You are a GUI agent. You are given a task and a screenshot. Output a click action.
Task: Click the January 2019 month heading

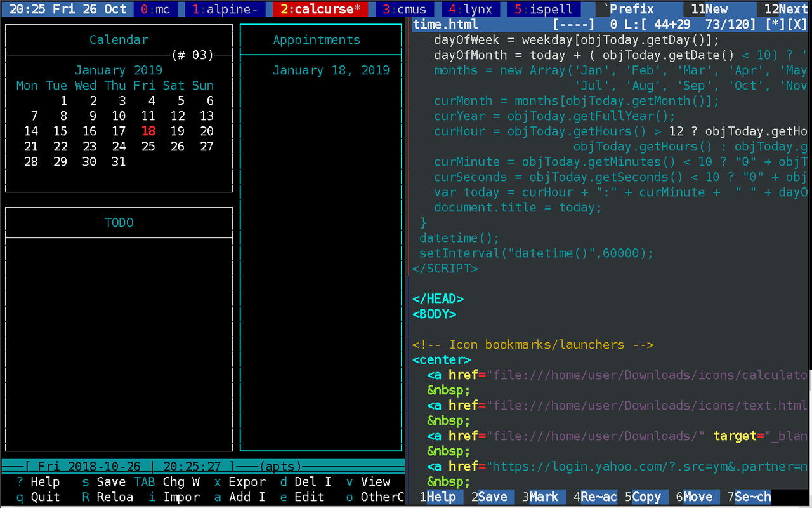(119, 70)
